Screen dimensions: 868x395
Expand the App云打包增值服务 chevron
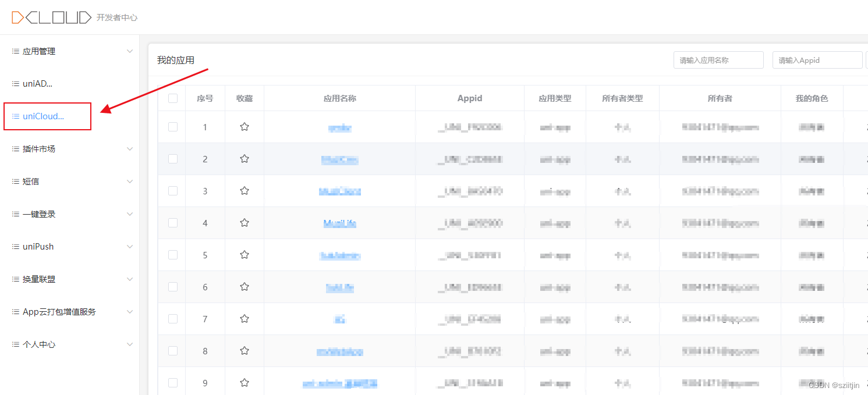tap(130, 312)
